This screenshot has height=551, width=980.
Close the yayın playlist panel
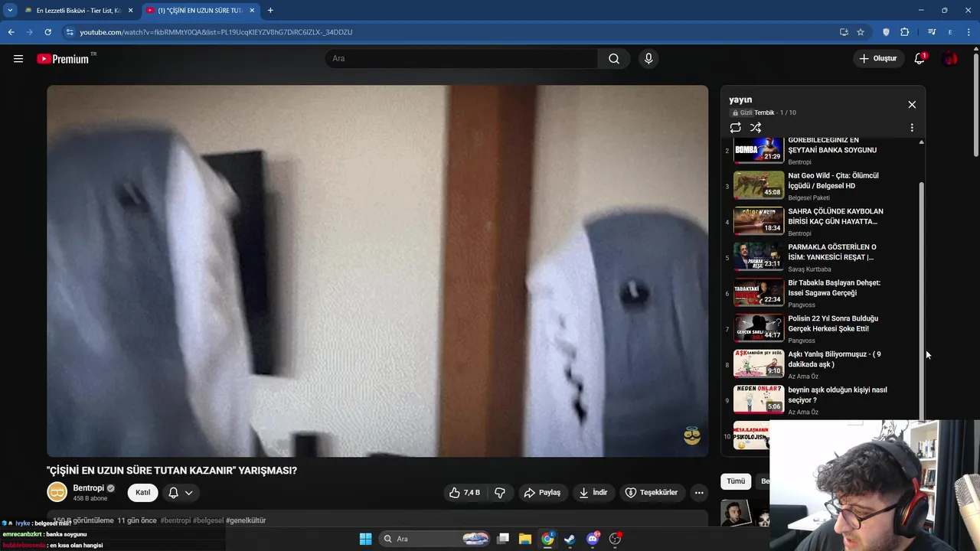click(912, 105)
